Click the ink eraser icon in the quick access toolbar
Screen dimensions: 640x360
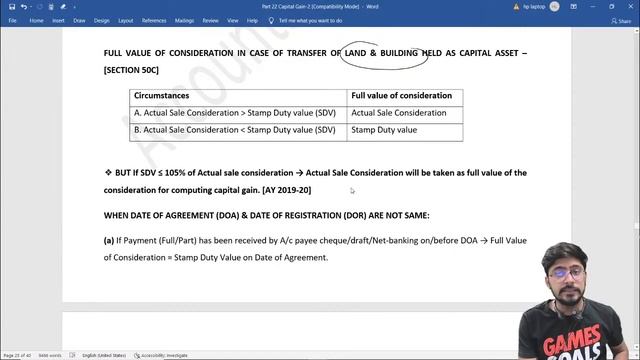click(63, 7)
